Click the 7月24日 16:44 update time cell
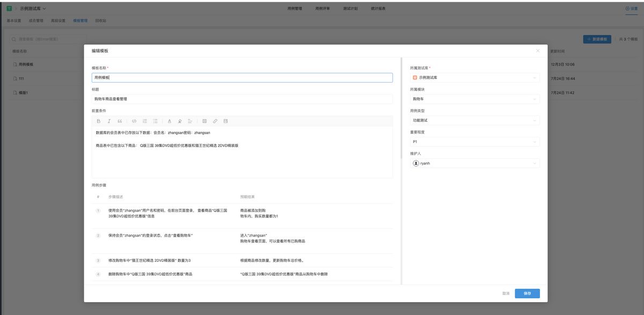 (x=562, y=79)
